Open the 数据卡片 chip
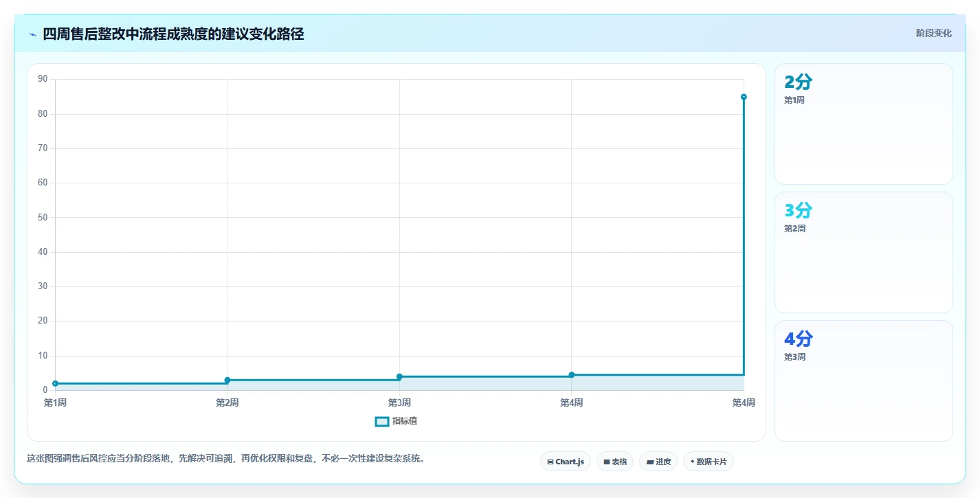Viewport: 980px width, 498px height. (709, 462)
